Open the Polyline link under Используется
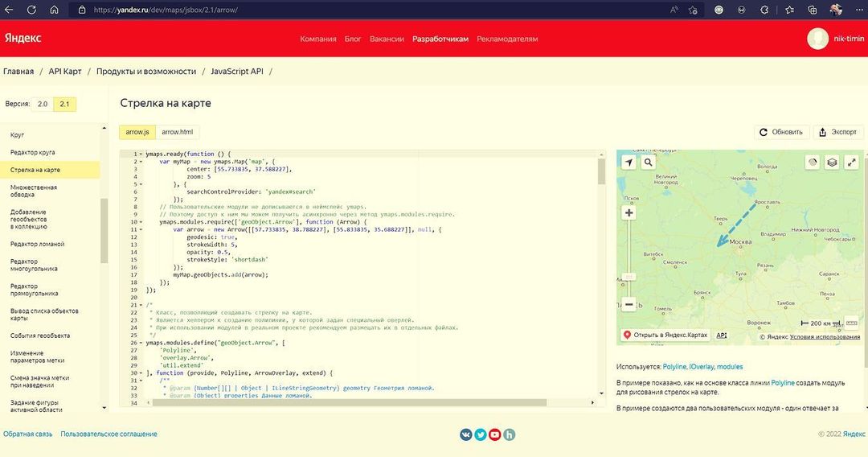 pos(674,367)
